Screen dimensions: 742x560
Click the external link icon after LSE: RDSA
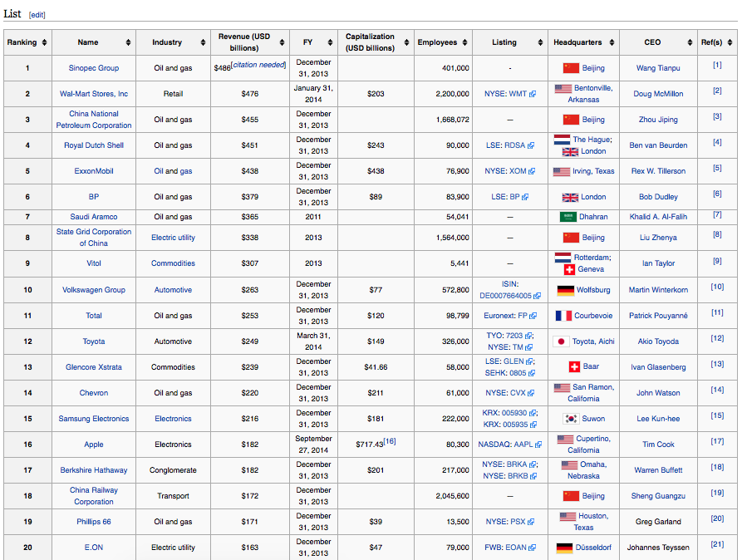tap(531, 145)
